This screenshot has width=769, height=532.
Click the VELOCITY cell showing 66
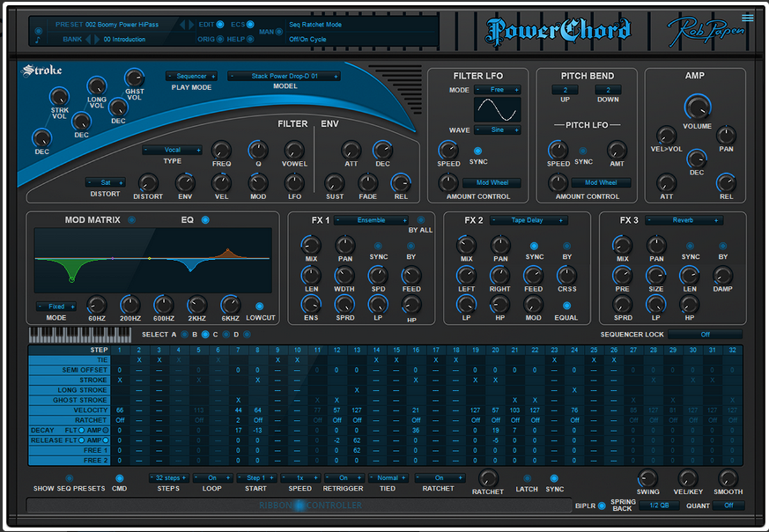coord(120,410)
